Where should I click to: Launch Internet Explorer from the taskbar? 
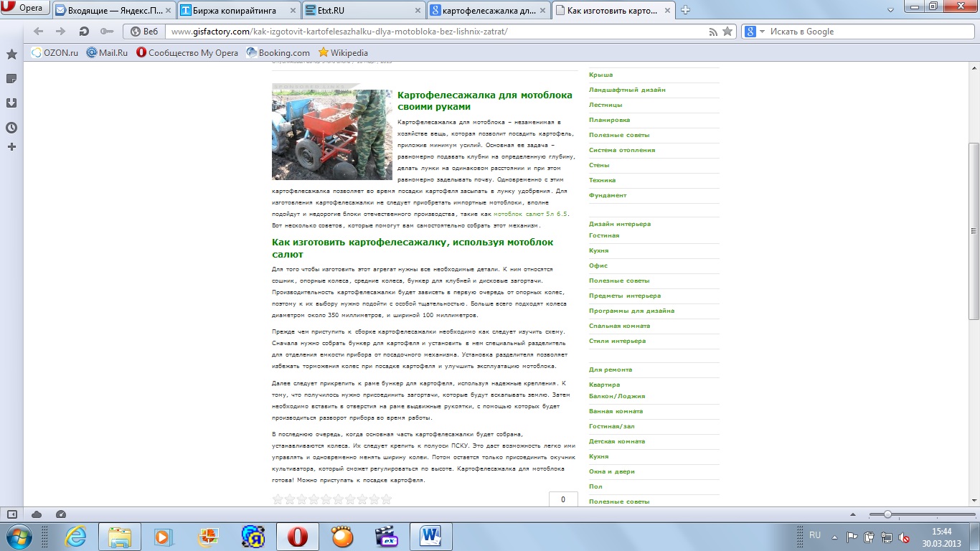(x=75, y=536)
